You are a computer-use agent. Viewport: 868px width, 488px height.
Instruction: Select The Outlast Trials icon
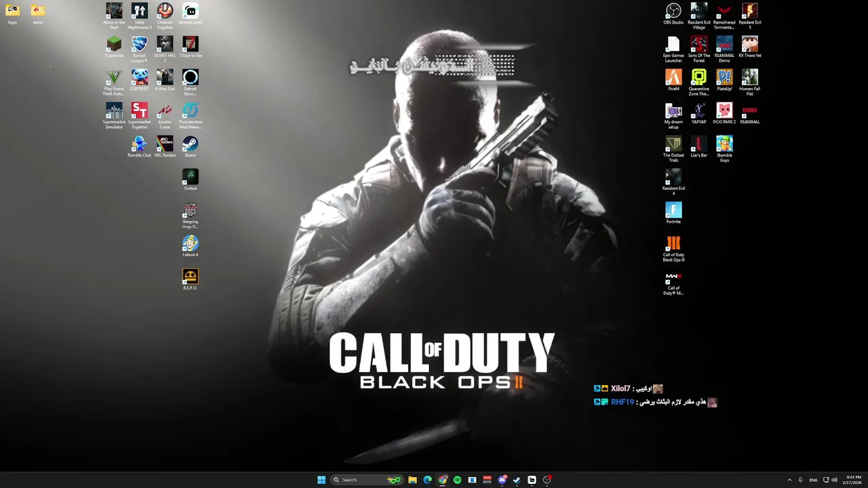coord(673,149)
